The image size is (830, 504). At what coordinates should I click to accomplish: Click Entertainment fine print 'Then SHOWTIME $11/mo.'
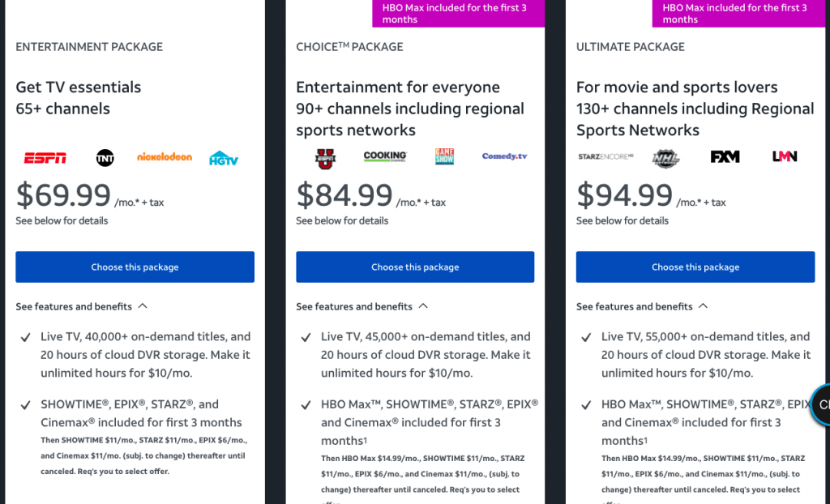pos(144,456)
